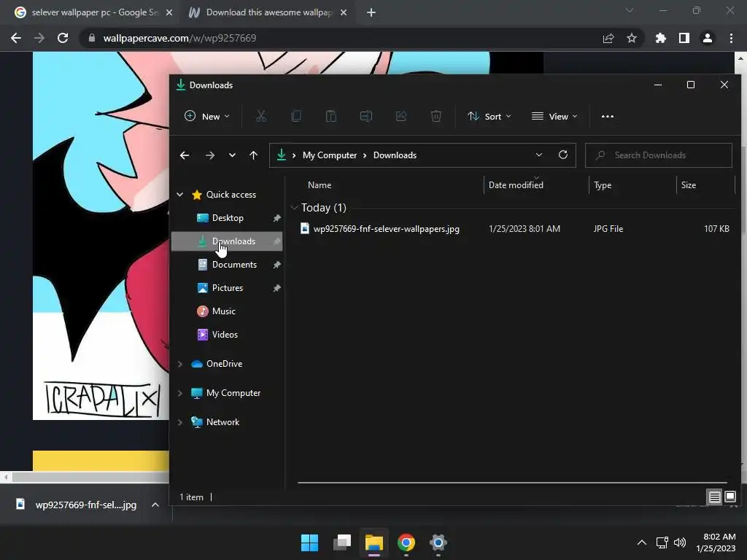The height and width of the screenshot is (560, 747).
Task: Click the Search Downloads field
Action: tap(659, 155)
